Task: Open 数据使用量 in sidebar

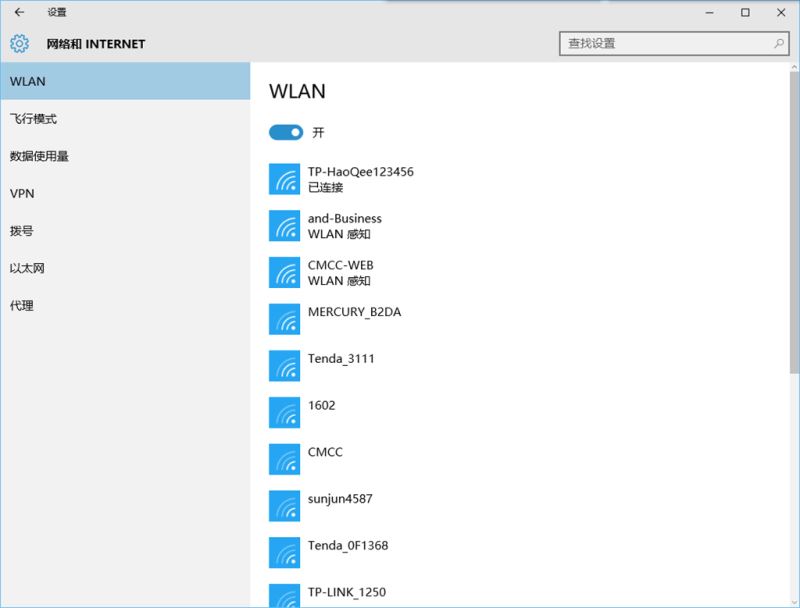Action: coord(39,156)
